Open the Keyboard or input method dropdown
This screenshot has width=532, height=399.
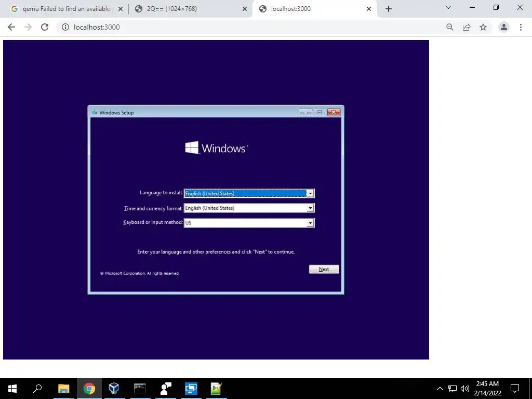[x=249, y=222]
